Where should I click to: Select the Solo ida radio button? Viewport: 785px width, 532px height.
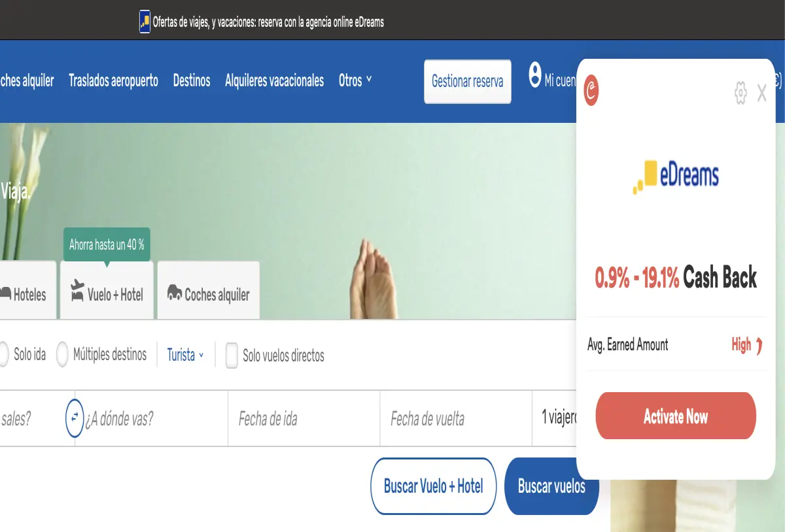[2, 355]
